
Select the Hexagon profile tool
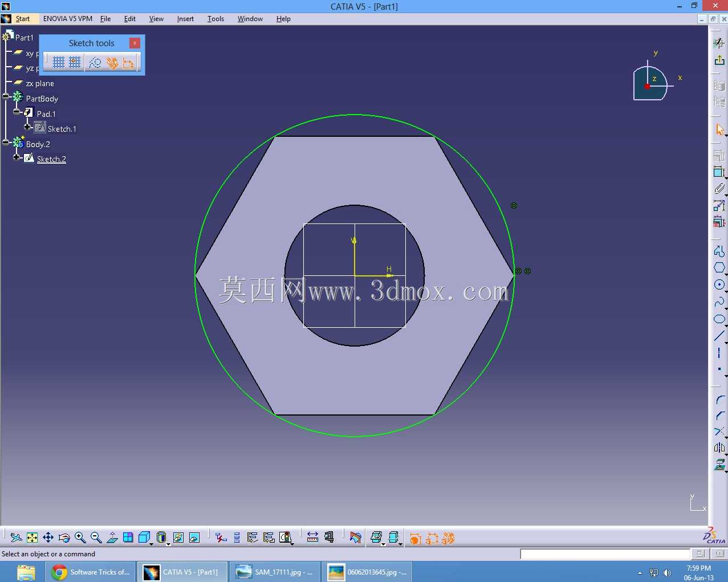(x=719, y=267)
